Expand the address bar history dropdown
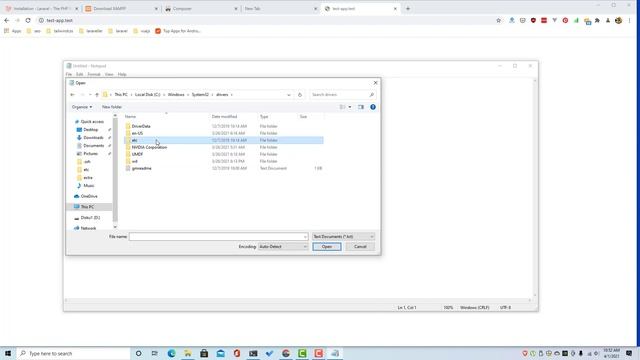 [x=289, y=95]
